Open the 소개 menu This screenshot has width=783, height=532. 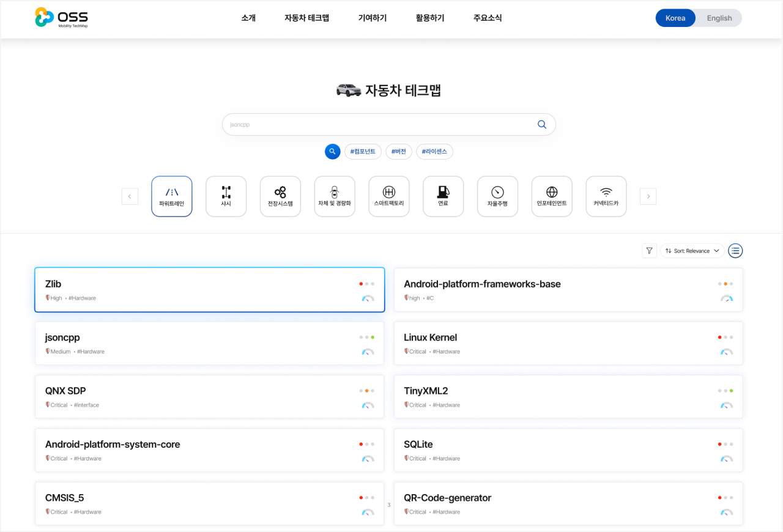[x=248, y=18]
